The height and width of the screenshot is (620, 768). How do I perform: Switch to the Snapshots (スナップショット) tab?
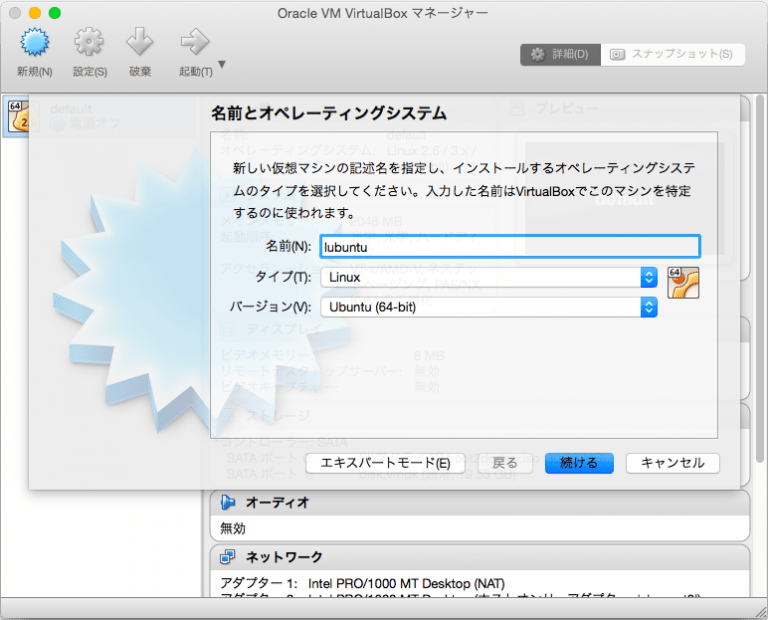[672, 54]
